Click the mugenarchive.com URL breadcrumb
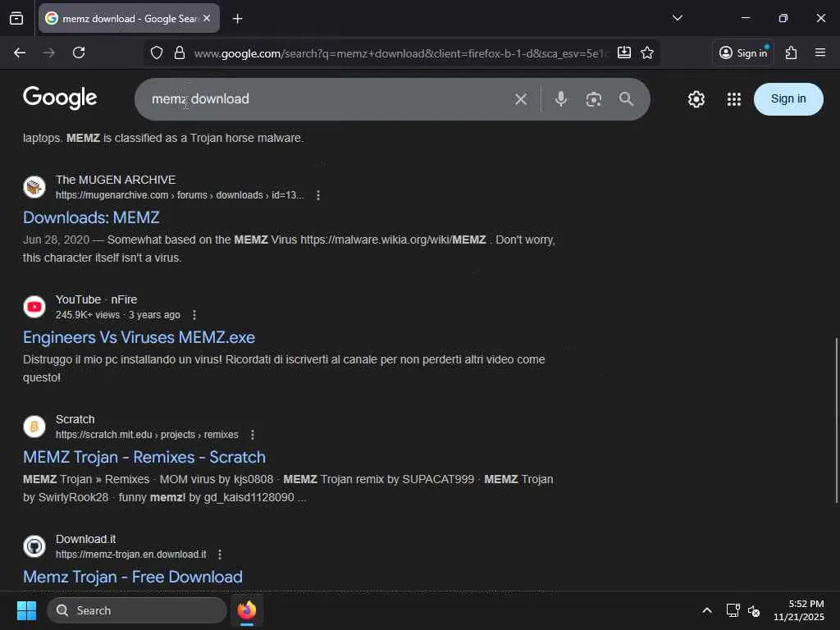 pos(180,195)
